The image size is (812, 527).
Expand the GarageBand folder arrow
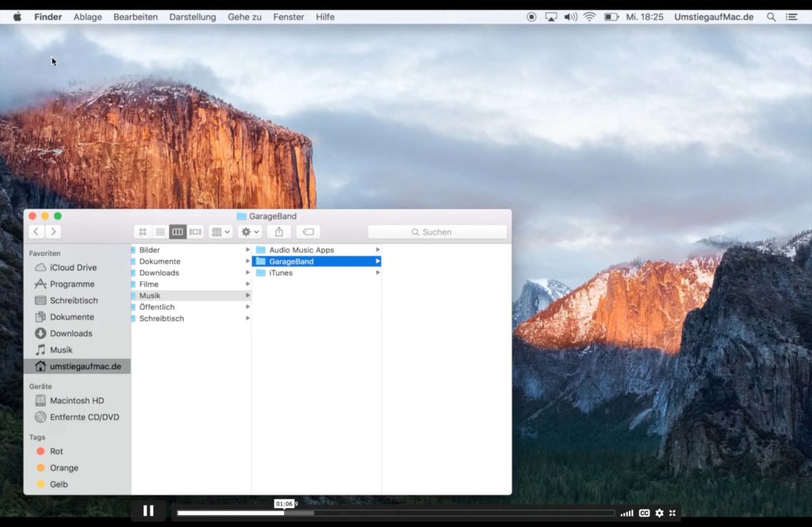pos(377,262)
